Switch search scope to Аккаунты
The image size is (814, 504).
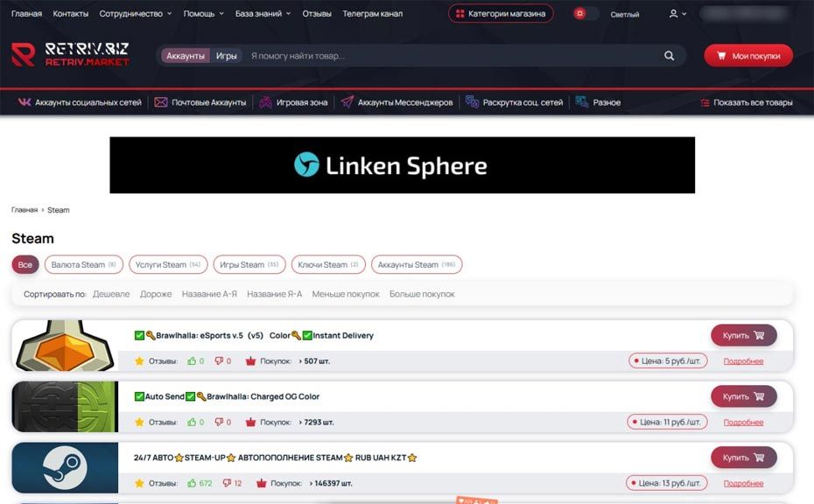[186, 55]
